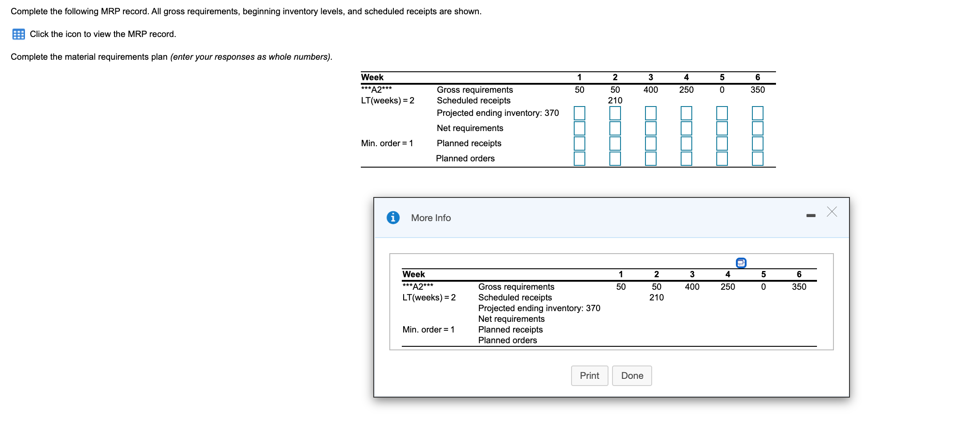
Task: Click the 'Week' header in the main table
Action: click(x=372, y=77)
